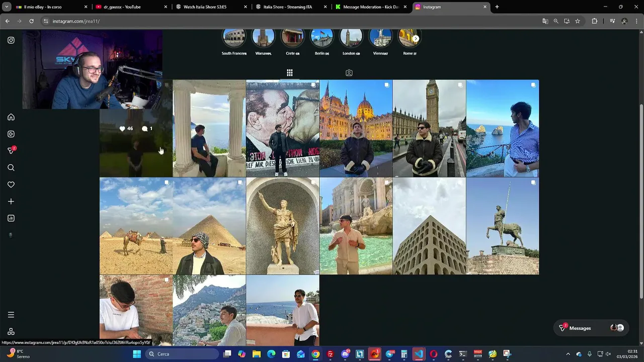Open the More hamburger menu in sidebar
The height and width of the screenshot is (362, 644).
point(11,315)
